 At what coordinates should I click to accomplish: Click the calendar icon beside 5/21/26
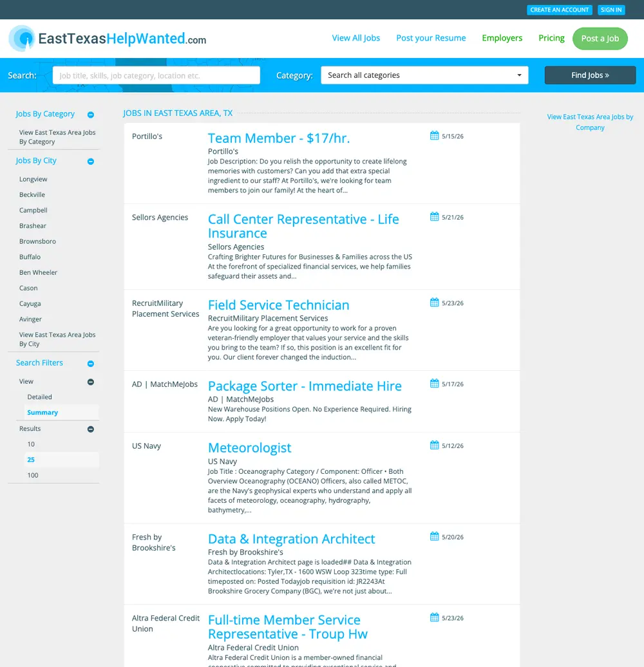[x=434, y=216]
